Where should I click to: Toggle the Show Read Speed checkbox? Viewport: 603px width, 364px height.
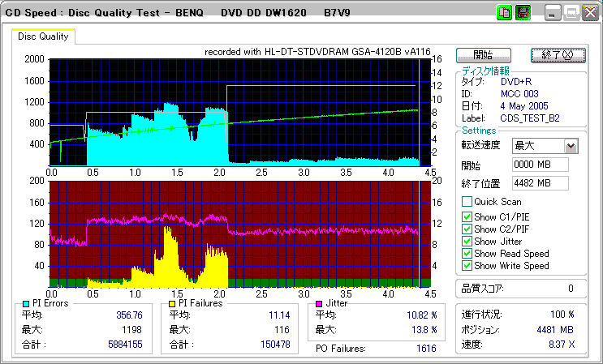(467, 254)
